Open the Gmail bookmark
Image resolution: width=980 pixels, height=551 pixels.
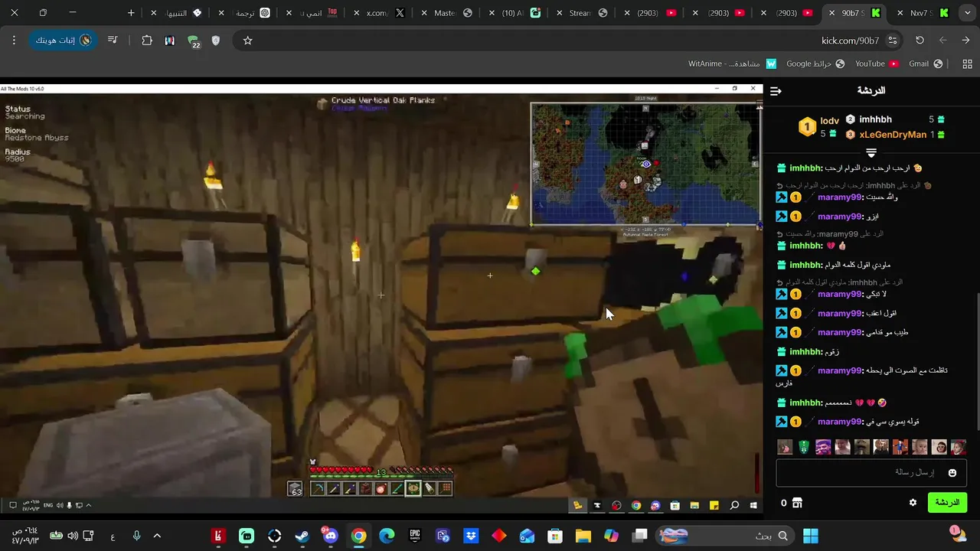(926, 64)
